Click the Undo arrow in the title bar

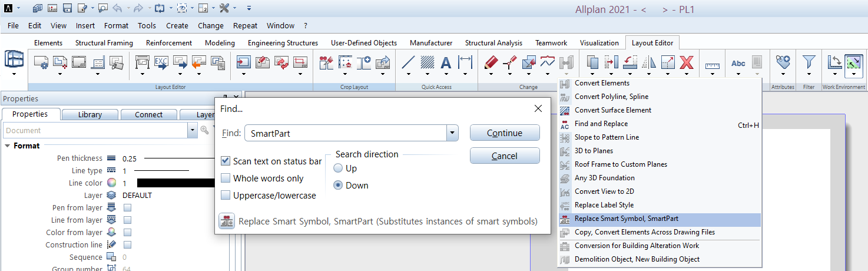pos(116,8)
